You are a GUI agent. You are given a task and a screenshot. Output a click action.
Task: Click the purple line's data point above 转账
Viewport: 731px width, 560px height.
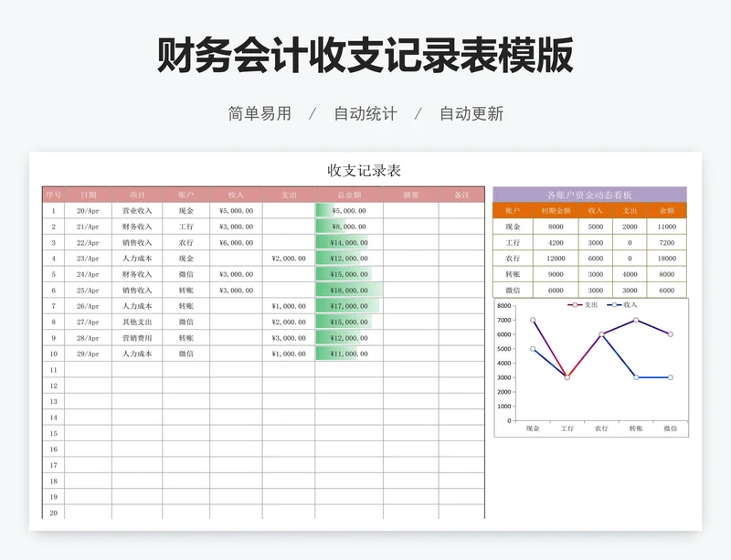(x=636, y=320)
